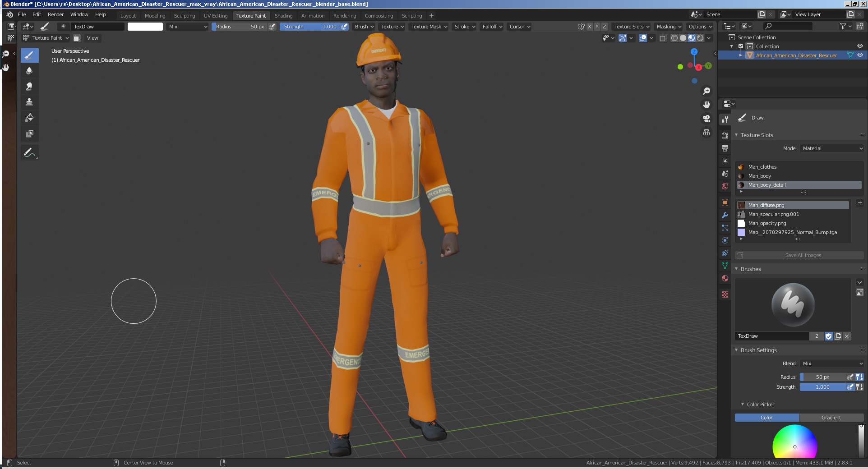Click the viewport pan hand icon
This screenshot has width=868, height=469.
point(706,105)
